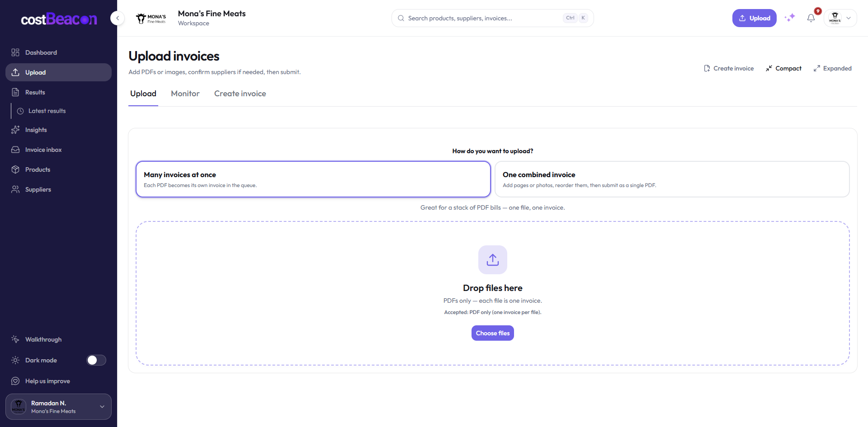
Task: Select Many invoices at once option
Action: click(x=313, y=179)
